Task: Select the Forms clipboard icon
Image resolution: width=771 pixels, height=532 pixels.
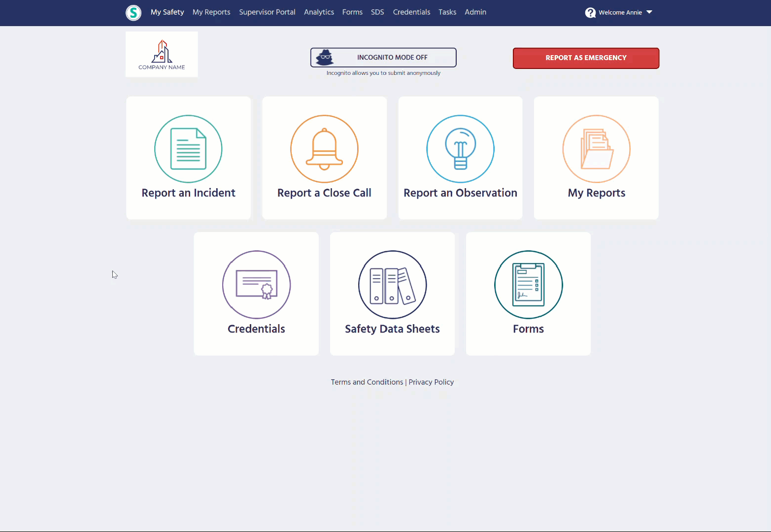Action: point(528,285)
